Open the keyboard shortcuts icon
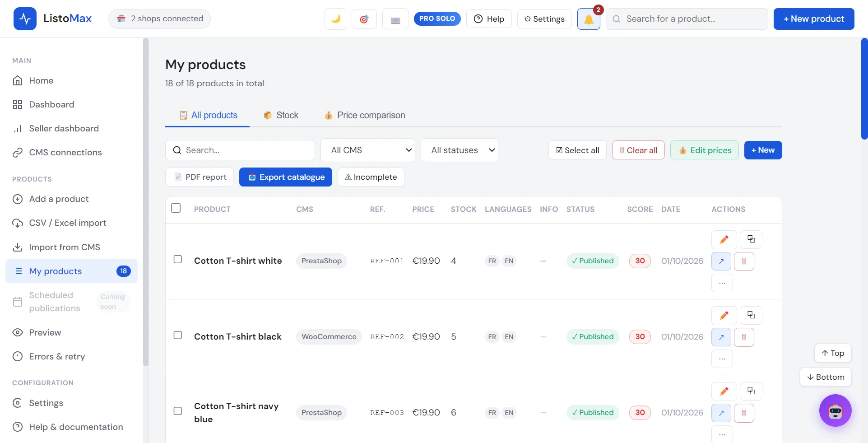This screenshot has height=443, width=868. (395, 19)
